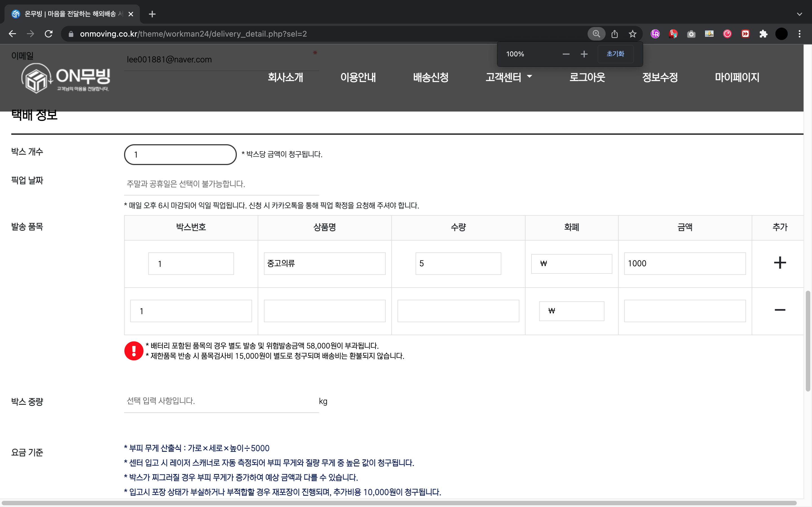Click the 초기화 zoom reset button
Screen dimensions: 812x507
pos(615,54)
